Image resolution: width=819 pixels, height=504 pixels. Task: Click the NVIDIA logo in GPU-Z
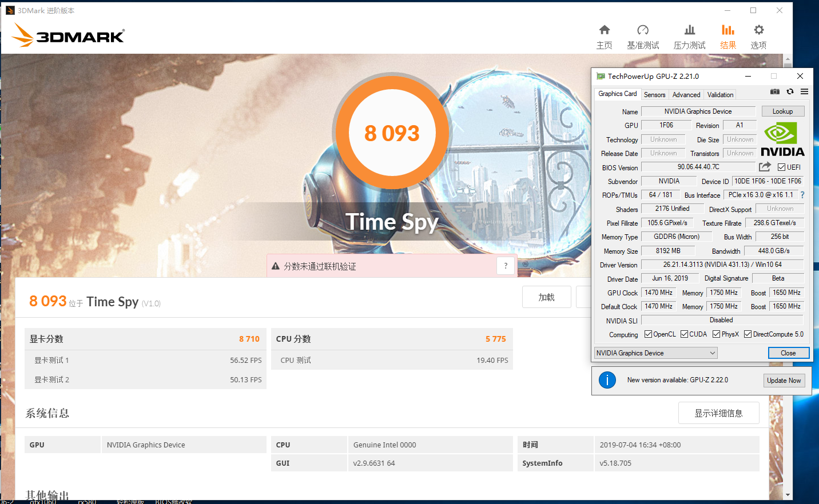(782, 139)
